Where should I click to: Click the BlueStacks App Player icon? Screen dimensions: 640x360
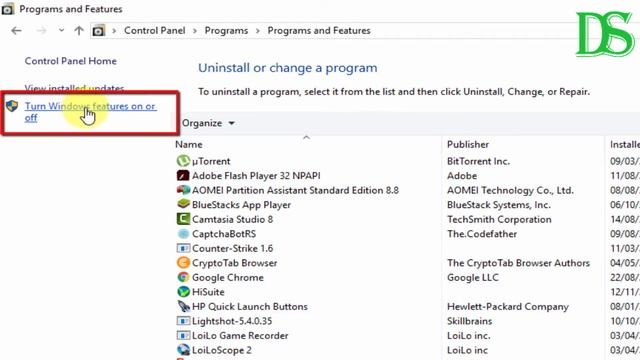[x=183, y=204]
